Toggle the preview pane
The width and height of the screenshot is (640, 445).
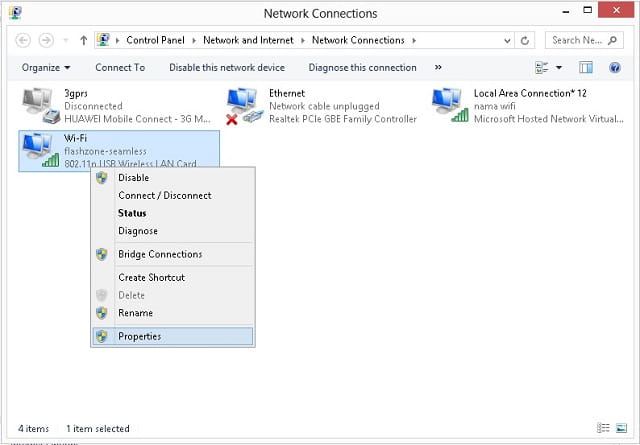586,67
